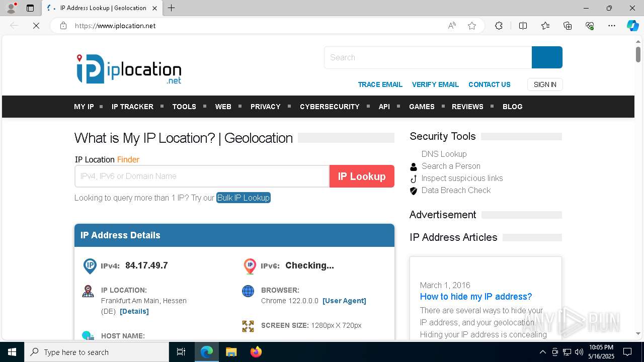The image size is (644, 362).
Task: Click the browser Back arrow
Action: [14, 26]
